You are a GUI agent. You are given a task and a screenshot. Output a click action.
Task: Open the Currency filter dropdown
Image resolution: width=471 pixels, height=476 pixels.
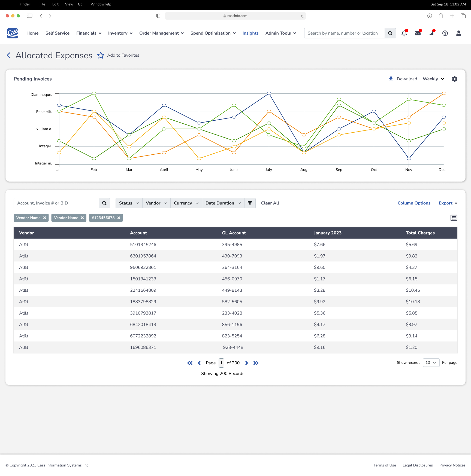[x=186, y=203]
